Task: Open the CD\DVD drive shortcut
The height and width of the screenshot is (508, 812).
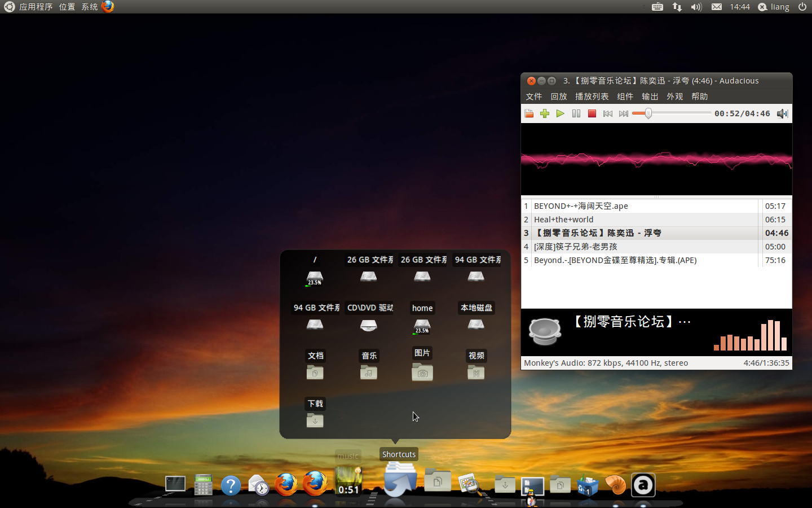Action: (368, 325)
